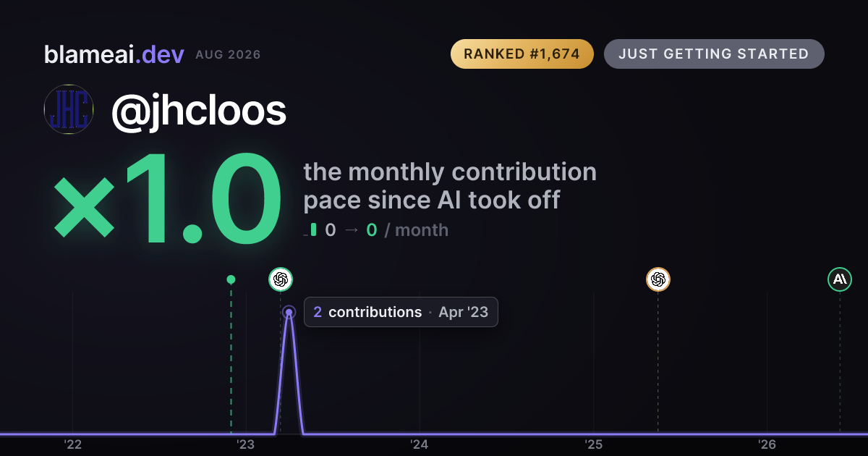The height and width of the screenshot is (456, 868).
Task: Click the 0 → 0 / month stat
Action: (x=386, y=230)
